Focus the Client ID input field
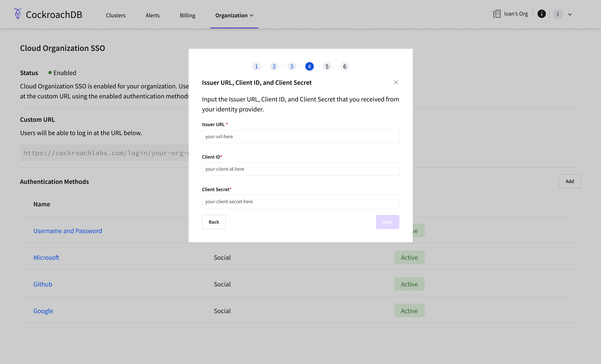Image resolution: width=601 pixels, height=364 pixels. (300, 169)
